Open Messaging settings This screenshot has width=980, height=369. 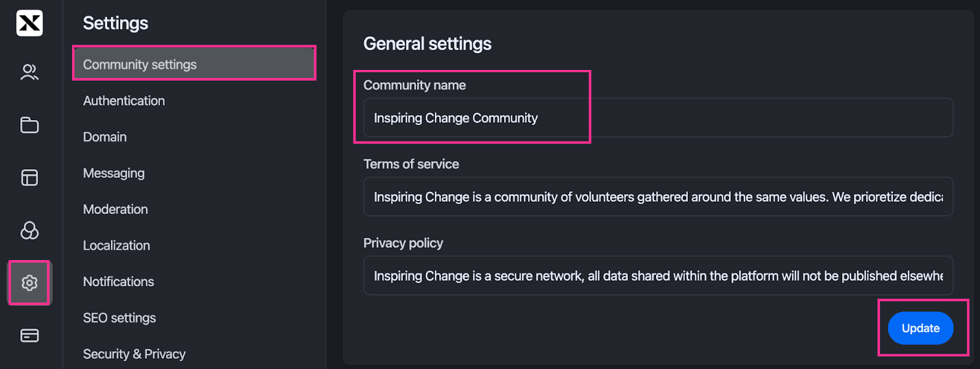(x=114, y=173)
